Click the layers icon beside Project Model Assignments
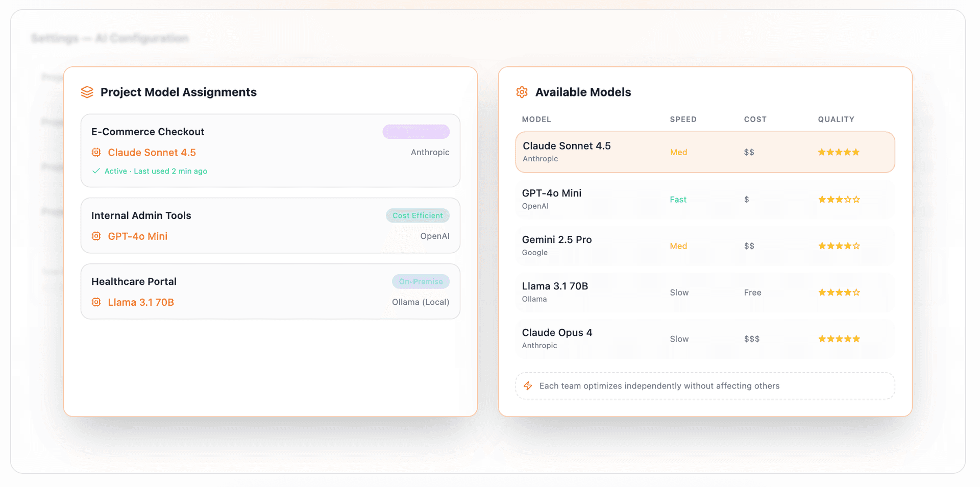The image size is (980, 487). tap(87, 92)
